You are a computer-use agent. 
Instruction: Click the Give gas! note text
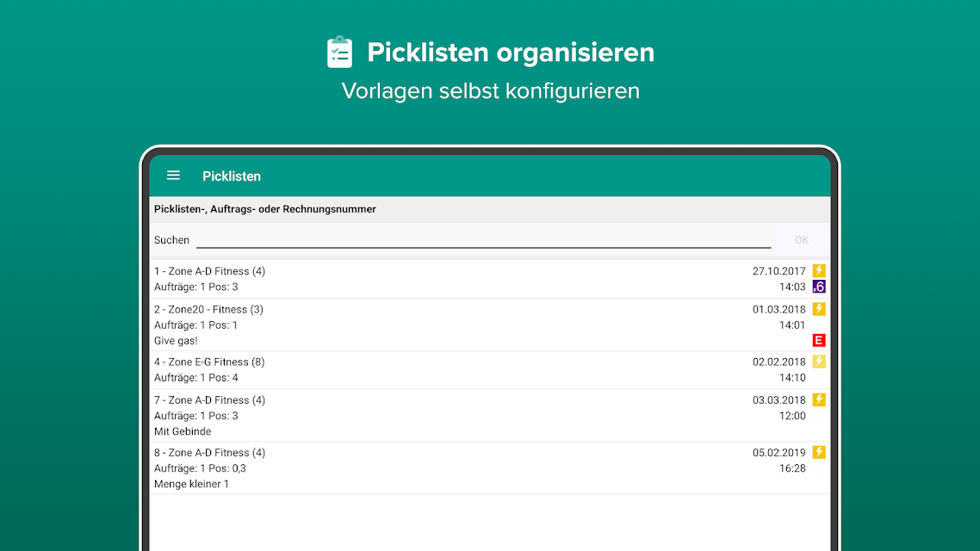[176, 340]
